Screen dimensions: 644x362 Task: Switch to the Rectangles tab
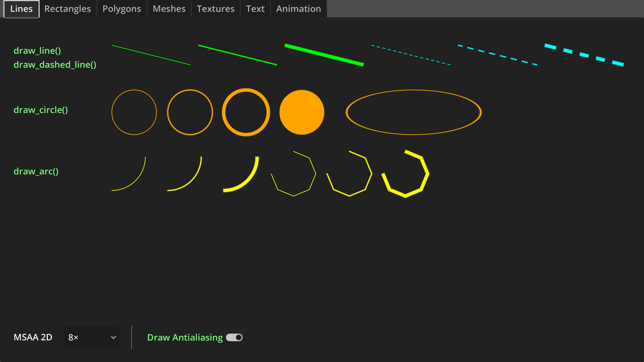67,9
